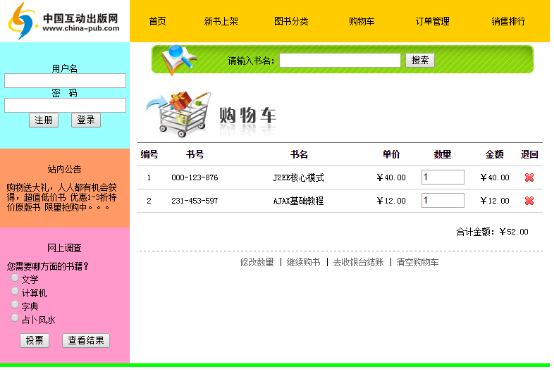This screenshot has width=554, height=370.
Task: Click the China-pub site logo
Action: (65, 21)
